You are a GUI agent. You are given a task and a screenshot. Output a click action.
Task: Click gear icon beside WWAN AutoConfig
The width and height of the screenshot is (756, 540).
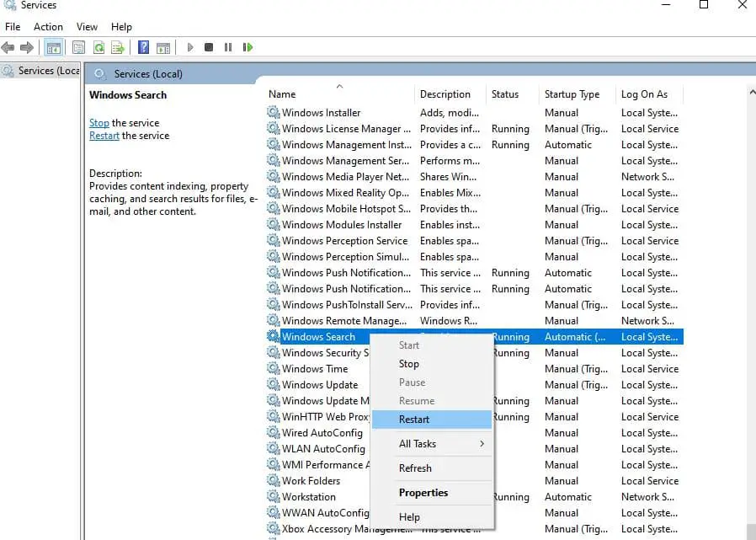[274, 512]
